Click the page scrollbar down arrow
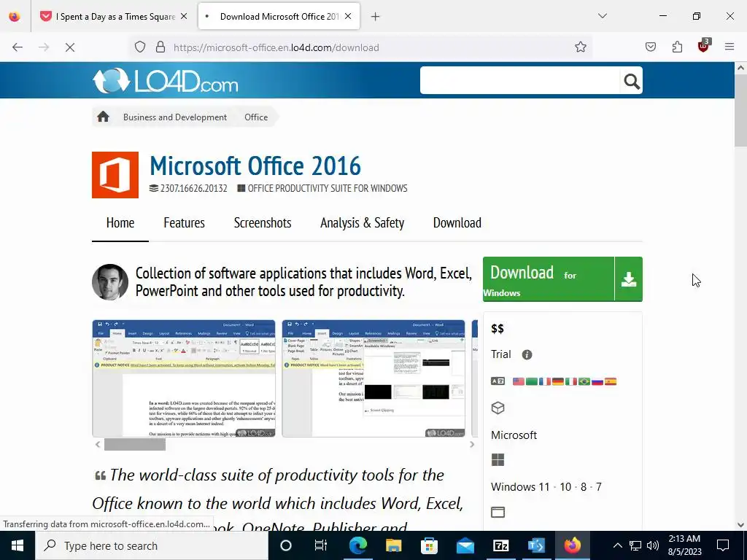Image resolution: width=747 pixels, height=560 pixels. pos(741,525)
